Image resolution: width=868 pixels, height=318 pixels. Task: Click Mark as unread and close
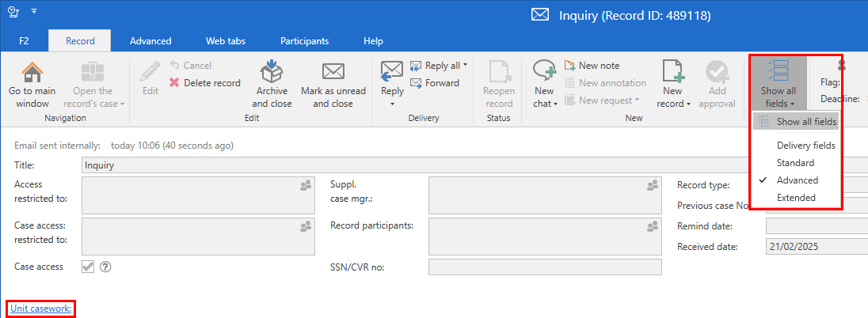(x=333, y=74)
